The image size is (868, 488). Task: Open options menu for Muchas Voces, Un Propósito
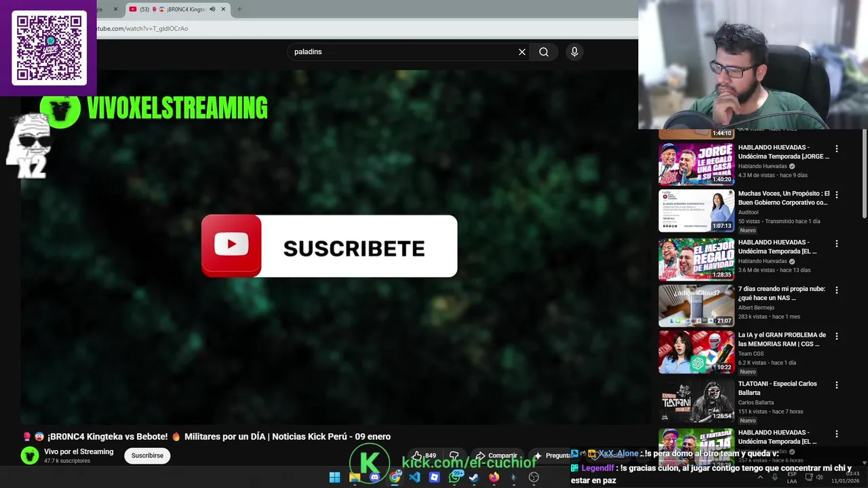pos(836,195)
